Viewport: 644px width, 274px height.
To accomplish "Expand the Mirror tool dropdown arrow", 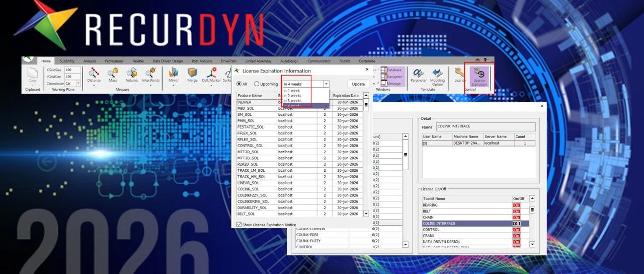I will pos(174,86).
